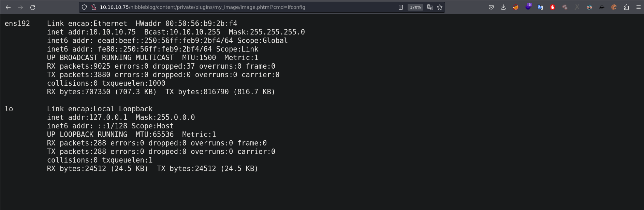
Task: Bookmark this page with the star
Action: click(x=440, y=7)
